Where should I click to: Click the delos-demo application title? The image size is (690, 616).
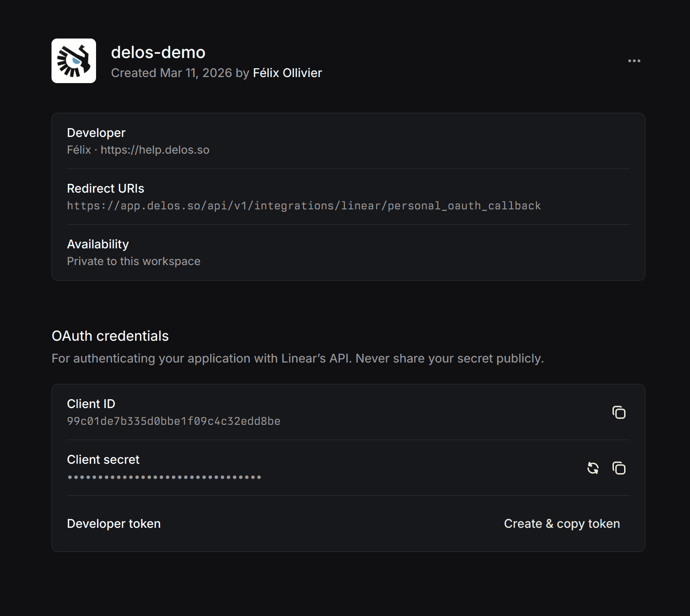[158, 52]
